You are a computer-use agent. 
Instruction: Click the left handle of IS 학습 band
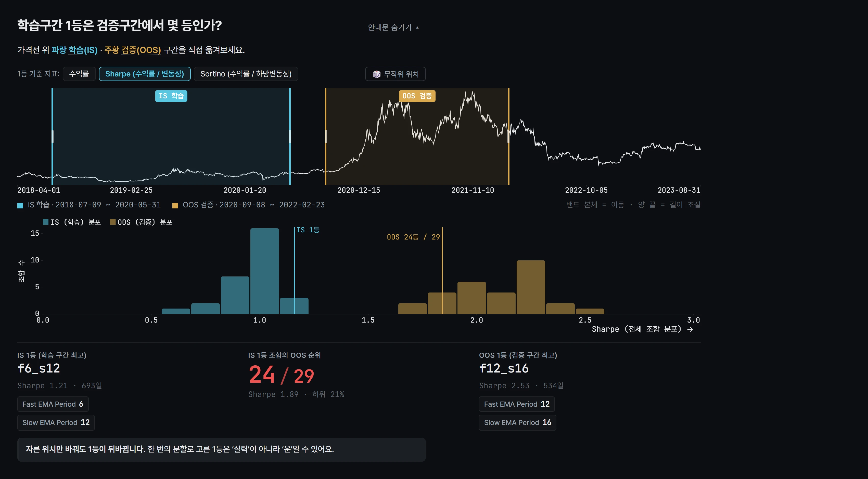click(x=52, y=137)
